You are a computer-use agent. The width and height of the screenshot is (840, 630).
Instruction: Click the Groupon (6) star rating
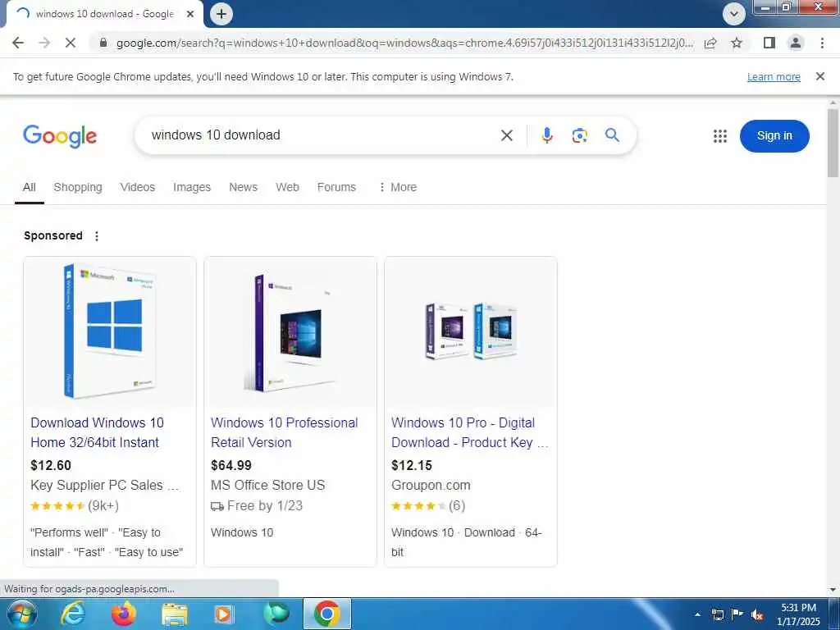pos(428,505)
